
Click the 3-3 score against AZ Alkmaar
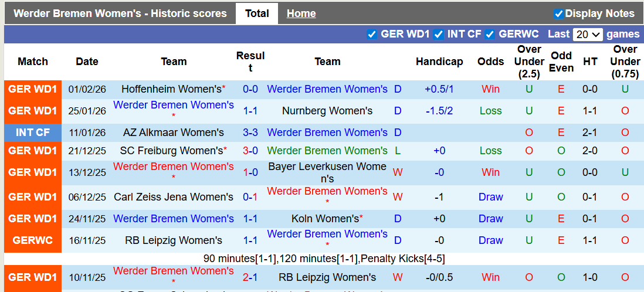click(250, 133)
